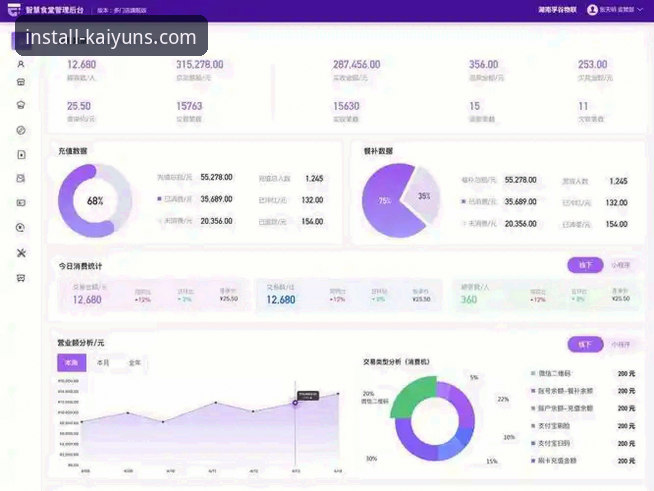
Task: Open the store sidebar icon
Action: pyautogui.click(x=21, y=82)
